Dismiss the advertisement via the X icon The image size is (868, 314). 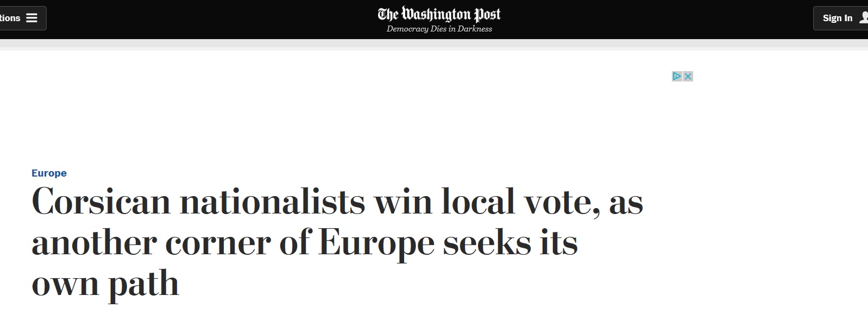(688, 76)
